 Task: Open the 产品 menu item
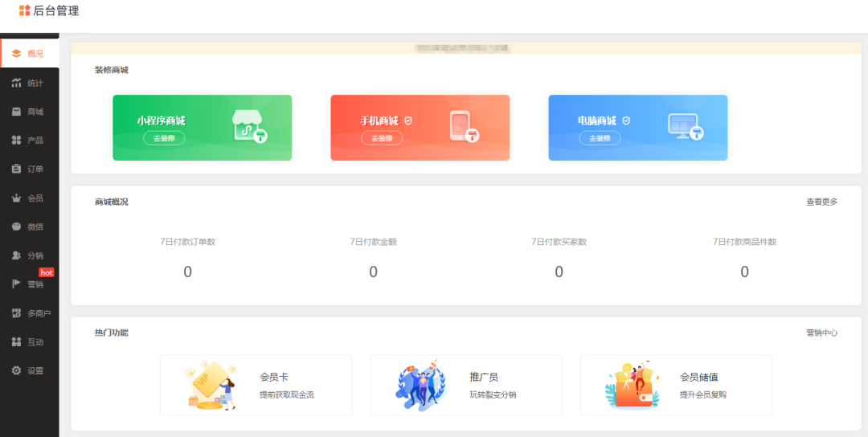(30, 141)
